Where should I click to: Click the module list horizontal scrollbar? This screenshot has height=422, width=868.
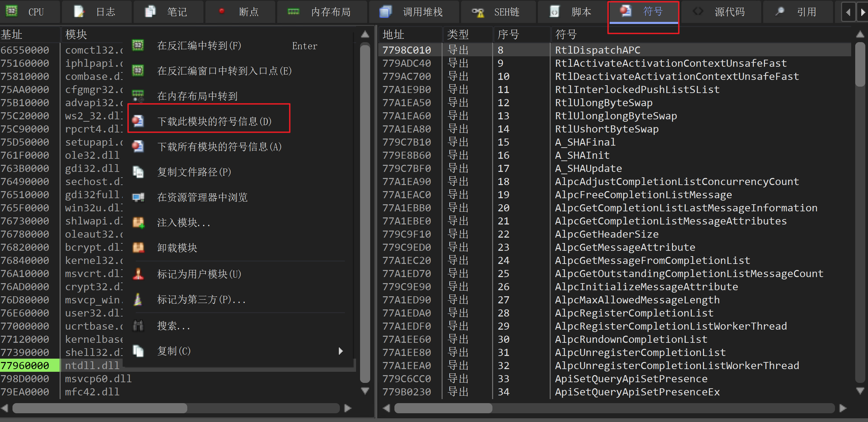(x=100, y=408)
